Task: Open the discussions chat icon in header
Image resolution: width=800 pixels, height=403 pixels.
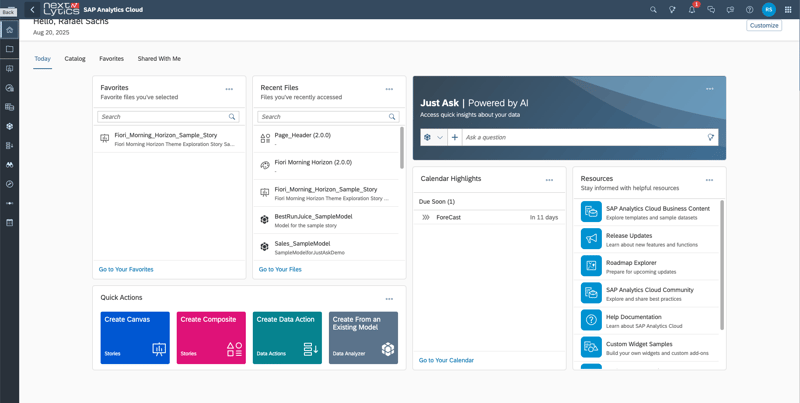Action: click(711, 10)
